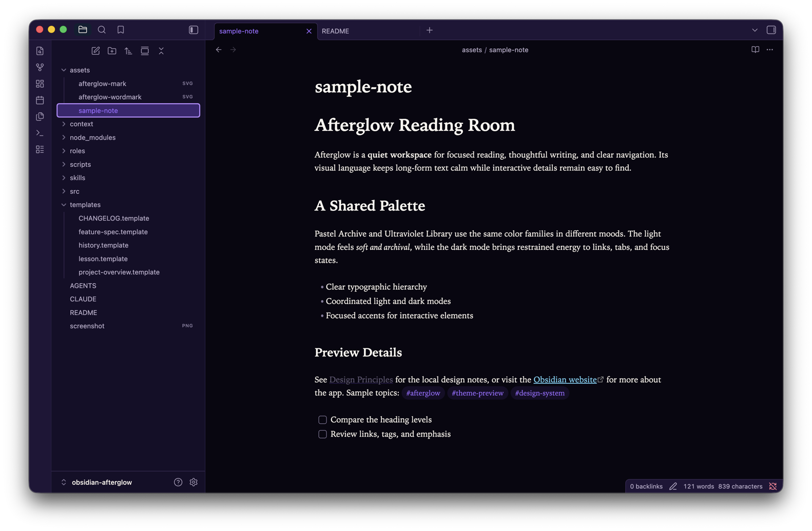Add a new tab with plus
The height and width of the screenshot is (531, 812).
pyautogui.click(x=430, y=30)
